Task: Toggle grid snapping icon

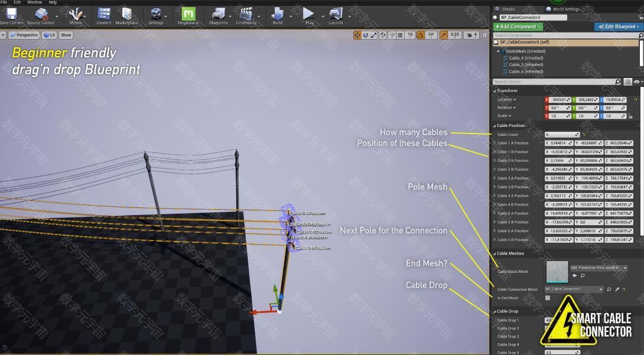Action: coord(401,35)
